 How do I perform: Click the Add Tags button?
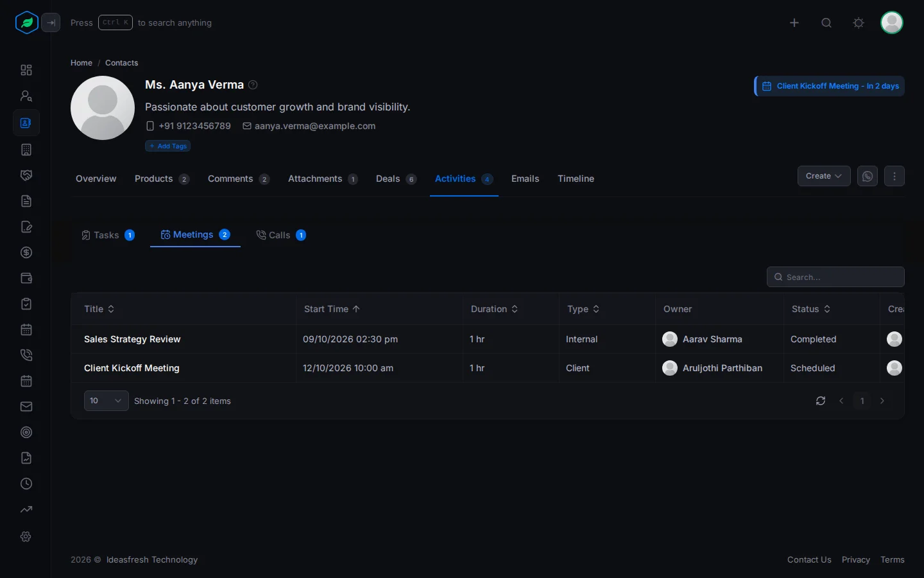pos(168,146)
